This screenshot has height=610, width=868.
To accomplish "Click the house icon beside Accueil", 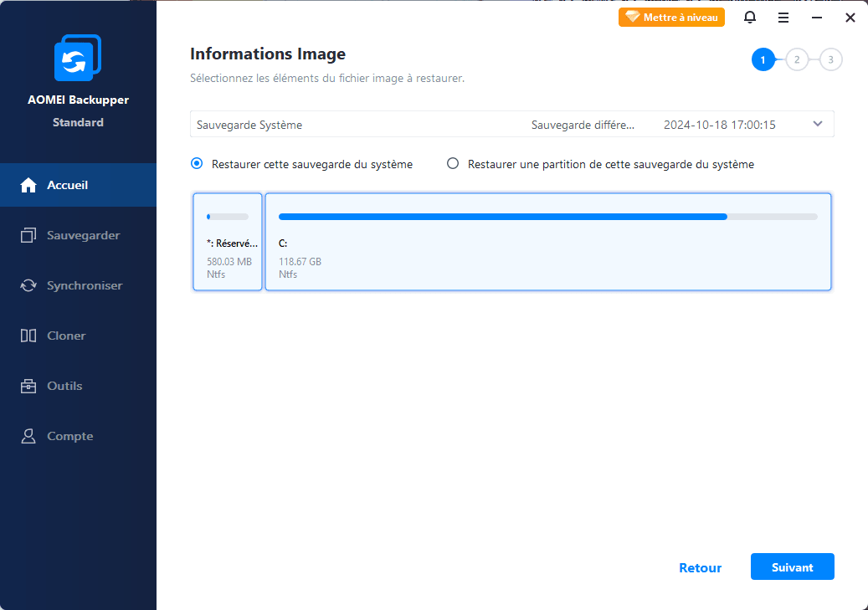I will click(x=28, y=185).
